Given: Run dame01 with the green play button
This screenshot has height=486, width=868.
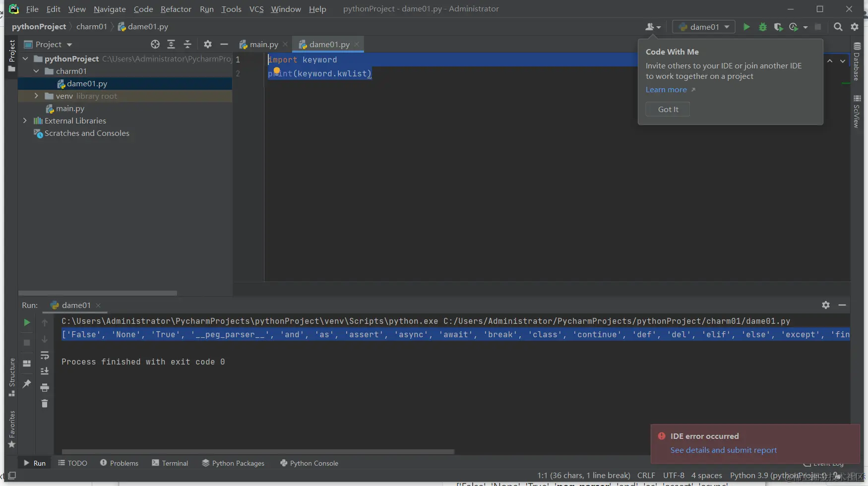Looking at the screenshot, I should [746, 27].
